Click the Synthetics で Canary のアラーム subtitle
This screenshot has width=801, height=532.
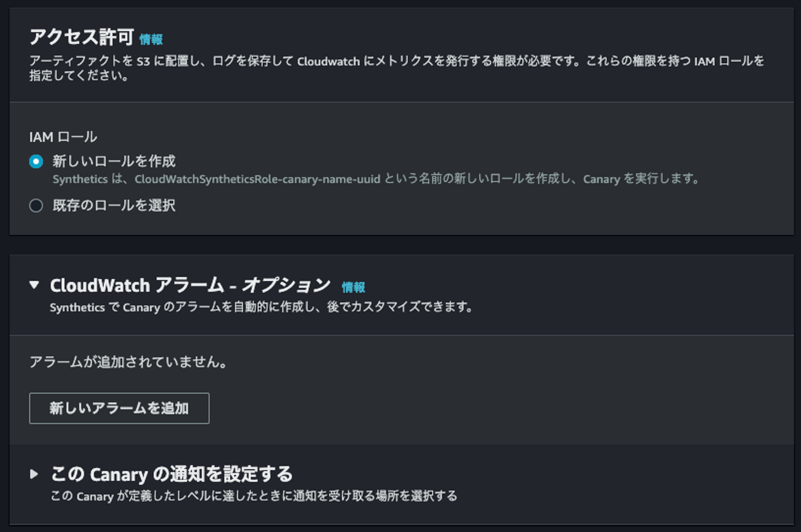pos(261,307)
